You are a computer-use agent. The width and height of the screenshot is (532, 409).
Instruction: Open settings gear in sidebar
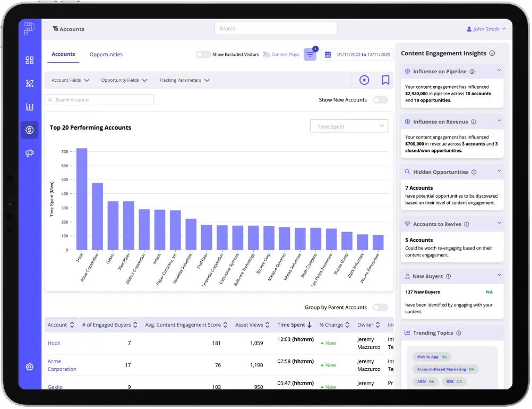click(30, 367)
